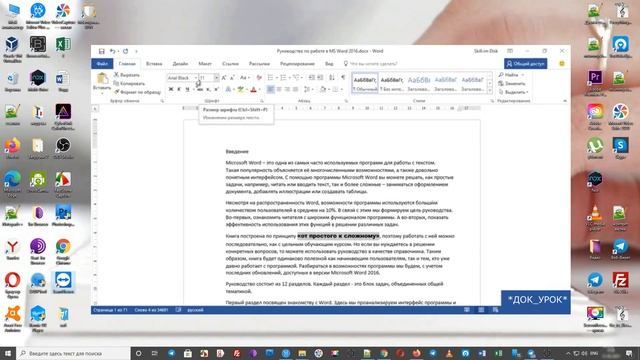Open Task View on the taskbar
This screenshot has width=640, height=360.
point(155,353)
